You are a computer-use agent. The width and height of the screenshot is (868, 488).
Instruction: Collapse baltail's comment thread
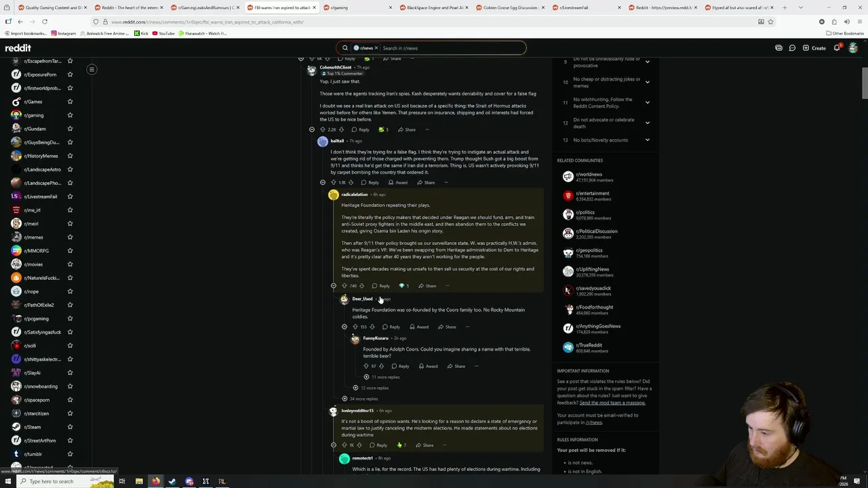(323, 182)
